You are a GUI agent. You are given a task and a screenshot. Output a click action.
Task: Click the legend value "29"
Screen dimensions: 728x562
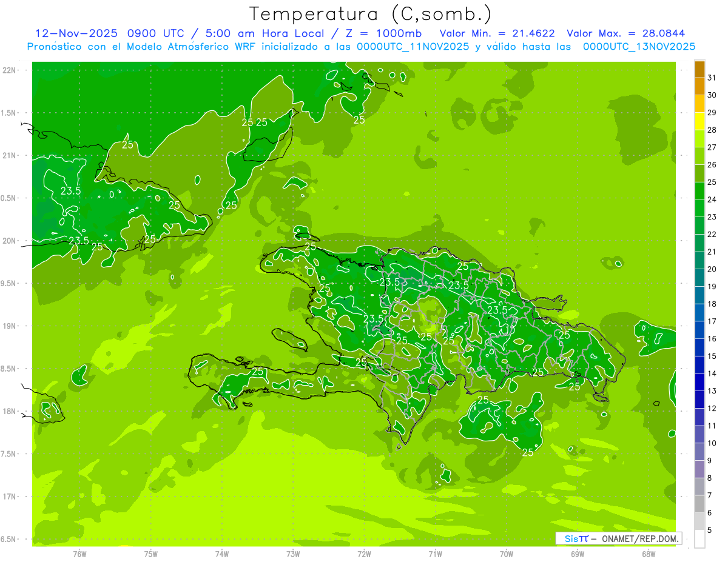tap(712, 113)
